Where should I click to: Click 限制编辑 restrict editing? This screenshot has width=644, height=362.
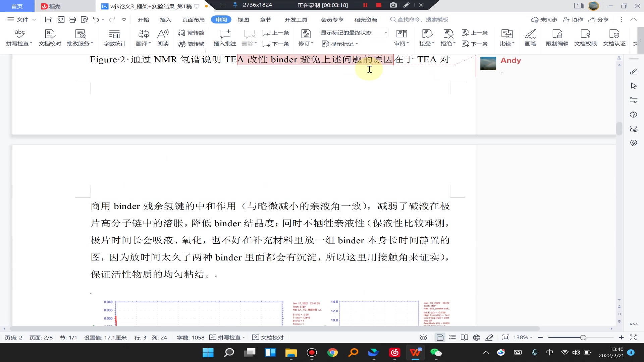click(x=557, y=38)
